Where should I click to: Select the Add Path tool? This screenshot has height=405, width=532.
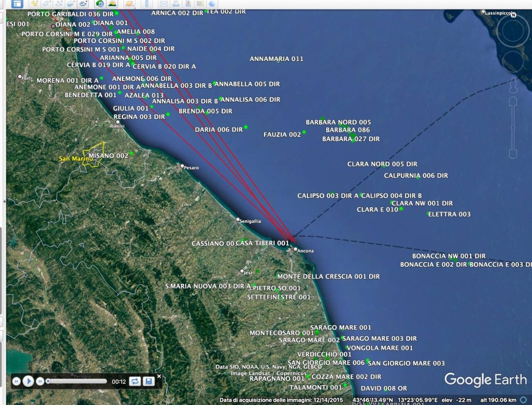coord(59,4)
